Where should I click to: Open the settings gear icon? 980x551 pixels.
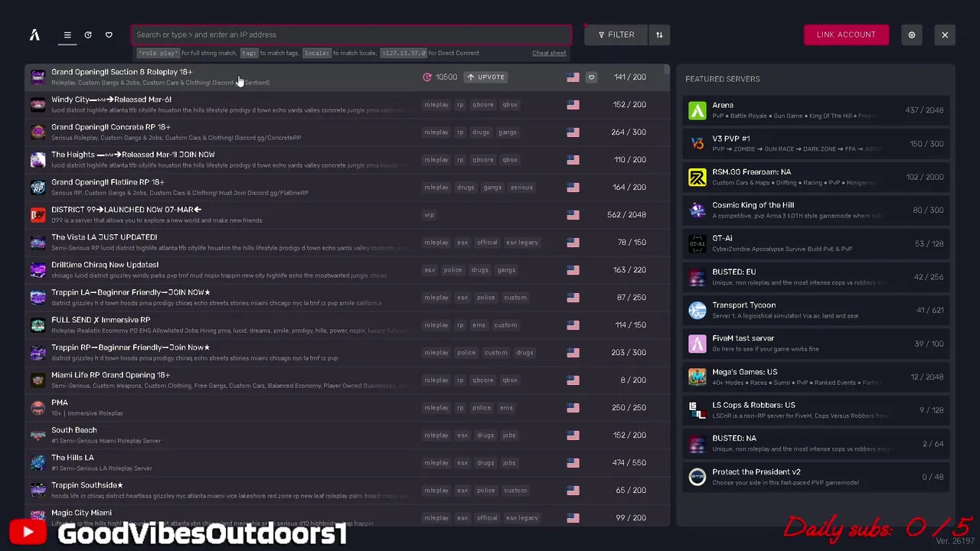pyautogui.click(x=911, y=34)
